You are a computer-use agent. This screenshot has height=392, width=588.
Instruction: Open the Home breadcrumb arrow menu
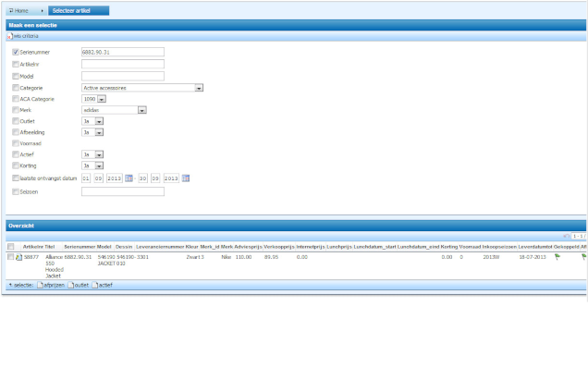(x=42, y=11)
